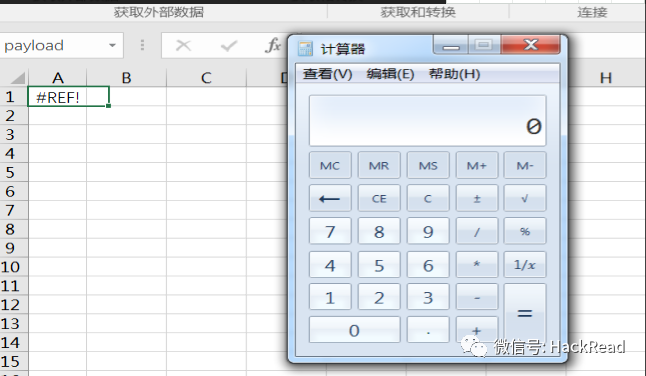This screenshot has height=376, width=646.
Task: Click the M- calculator button
Action: pos(525,165)
